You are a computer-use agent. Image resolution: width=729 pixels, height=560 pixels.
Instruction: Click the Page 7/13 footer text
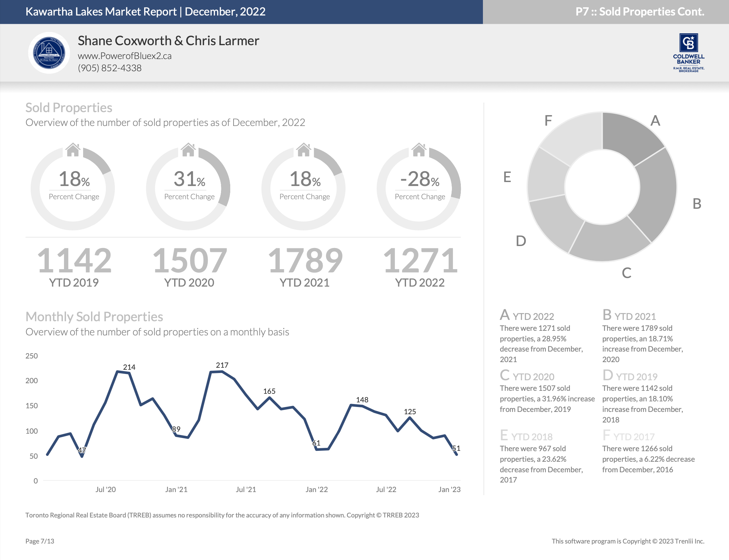(40, 541)
